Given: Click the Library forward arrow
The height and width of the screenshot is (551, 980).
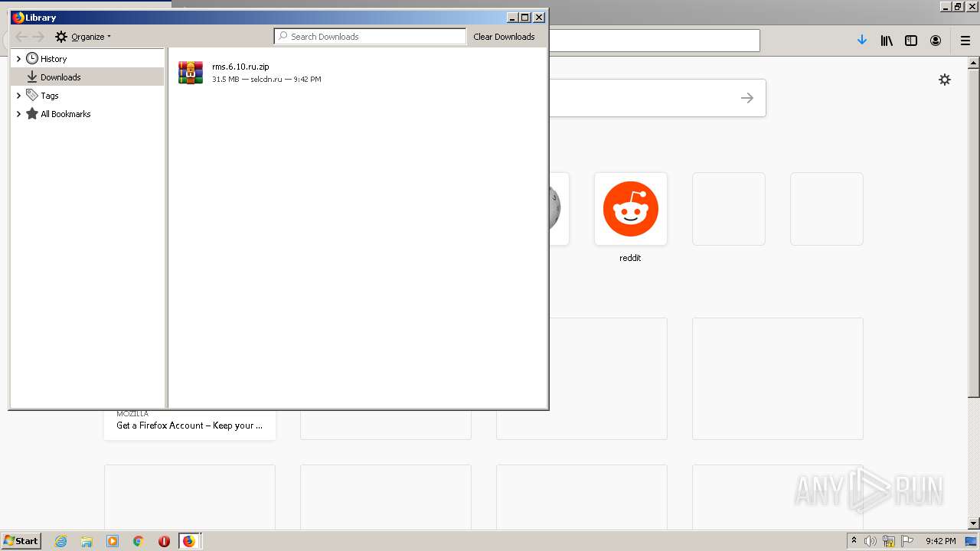Looking at the screenshot, I should coord(38,37).
